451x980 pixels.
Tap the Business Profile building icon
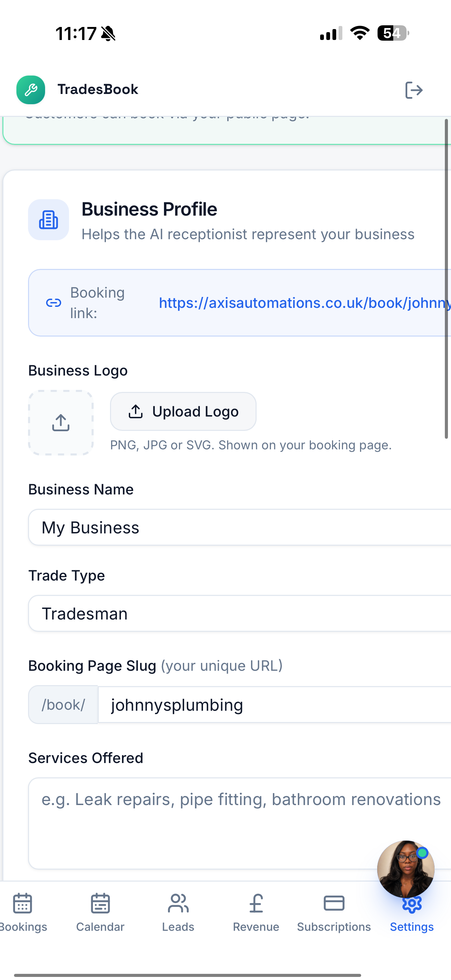click(49, 220)
